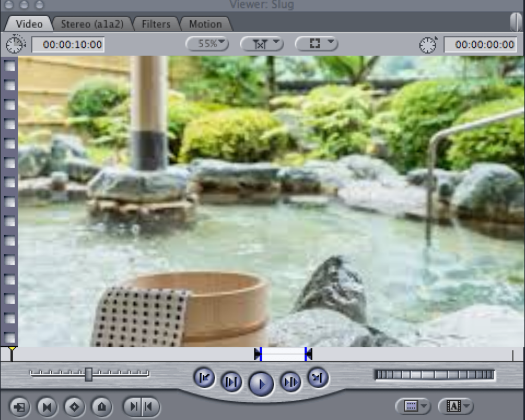The image size is (525, 420).
Task: Click the Mark Clip button
Action: [x=47, y=407]
